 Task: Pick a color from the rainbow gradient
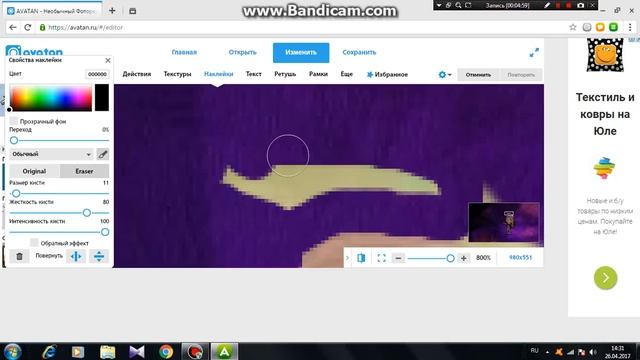pos(51,98)
